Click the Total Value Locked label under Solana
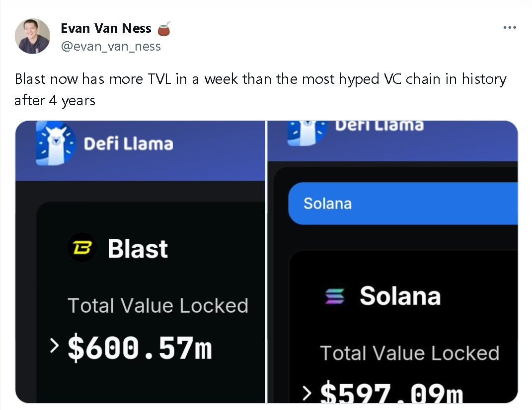 410,353
